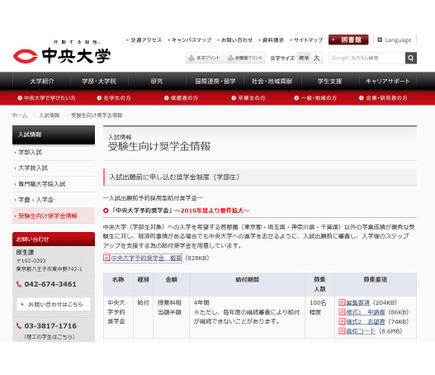
Task: Select 企業・研究者の方 in red bar
Action: coord(383,98)
